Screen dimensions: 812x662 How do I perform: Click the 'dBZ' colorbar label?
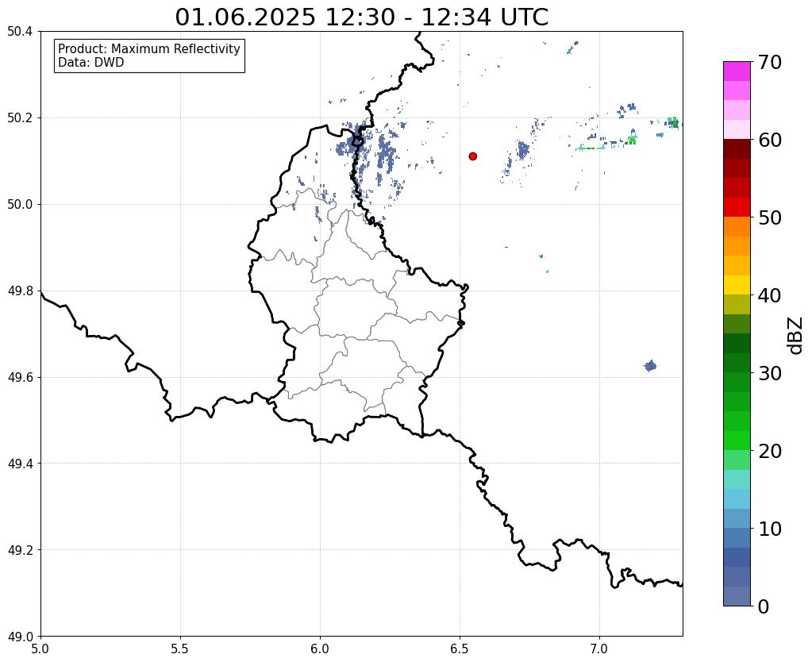pyautogui.click(x=796, y=335)
